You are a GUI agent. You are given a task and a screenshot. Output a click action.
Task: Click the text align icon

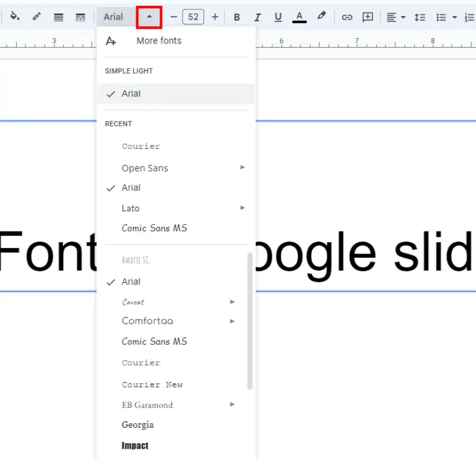pos(392,17)
